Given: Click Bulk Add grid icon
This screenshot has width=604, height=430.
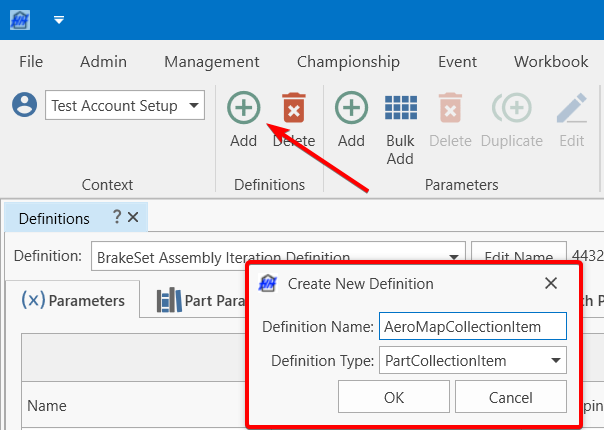Looking at the screenshot, I should point(400,108).
